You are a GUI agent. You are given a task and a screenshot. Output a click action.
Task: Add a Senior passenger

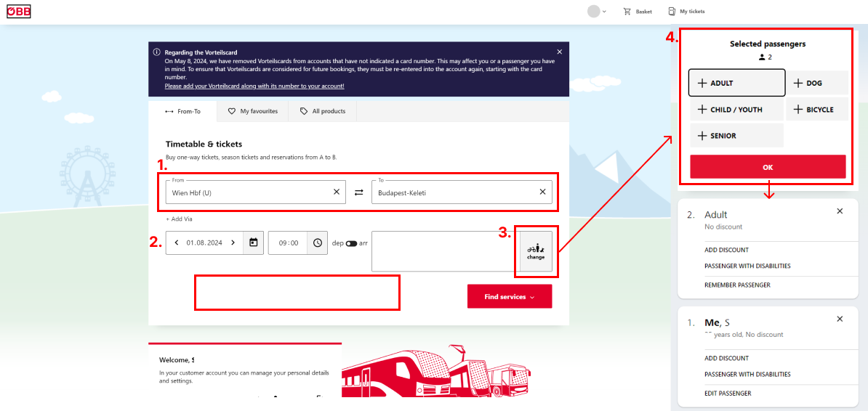tap(737, 136)
